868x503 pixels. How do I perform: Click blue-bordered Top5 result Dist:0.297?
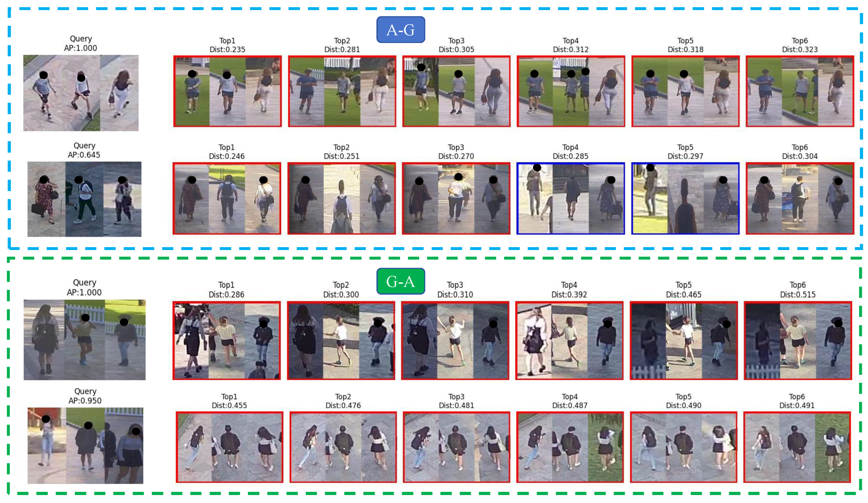point(685,199)
